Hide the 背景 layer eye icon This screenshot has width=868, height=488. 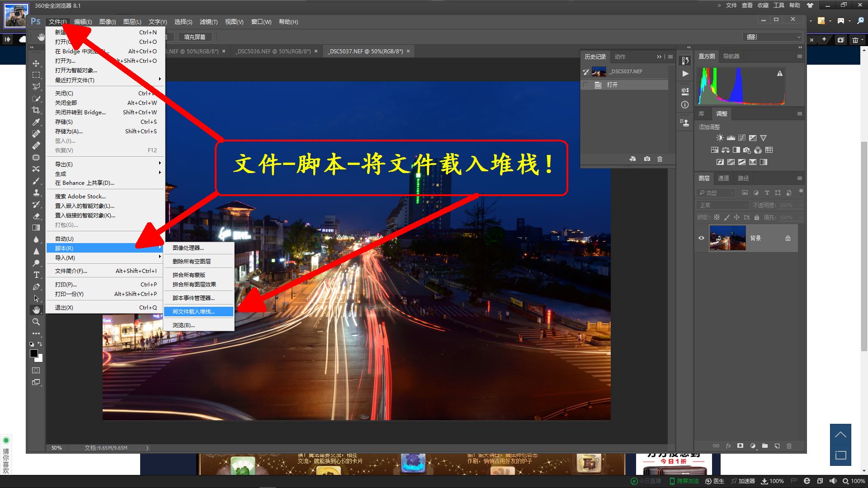click(x=701, y=238)
